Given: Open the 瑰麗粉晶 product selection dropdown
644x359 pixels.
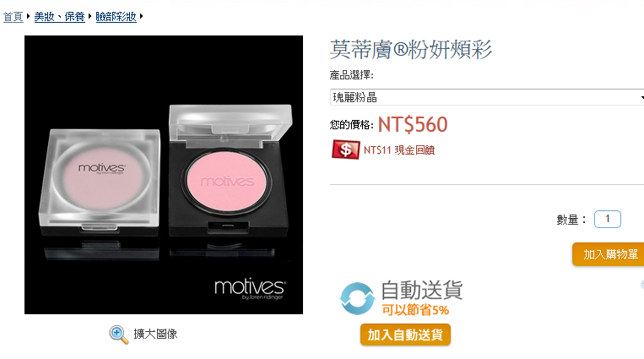Looking at the screenshot, I should (487, 97).
